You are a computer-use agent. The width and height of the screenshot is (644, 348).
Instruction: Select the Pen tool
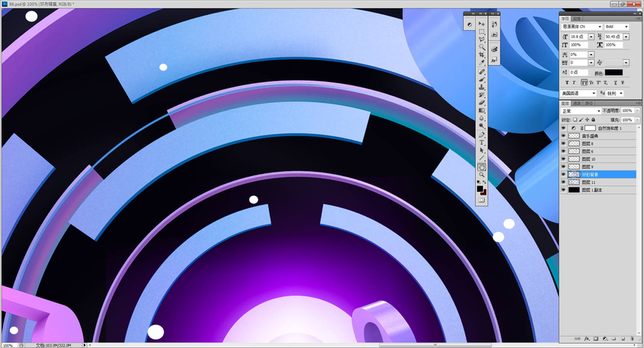482,135
